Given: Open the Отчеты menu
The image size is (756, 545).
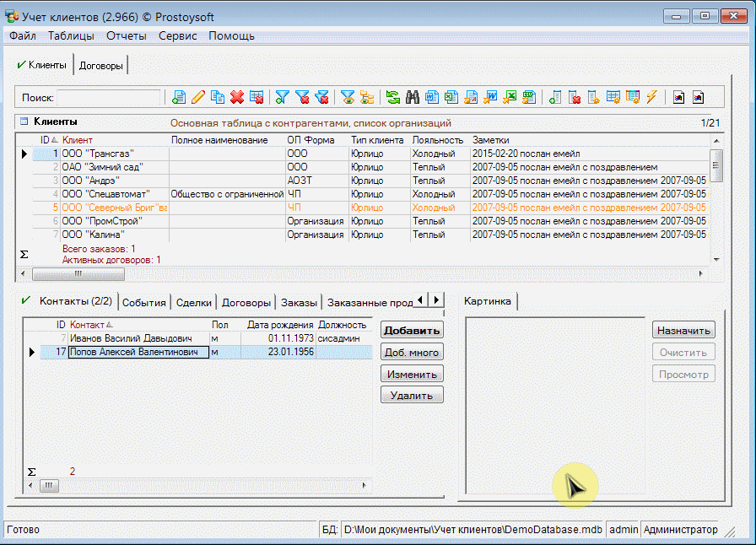Looking at the screenshot, I should click(126, 36).
